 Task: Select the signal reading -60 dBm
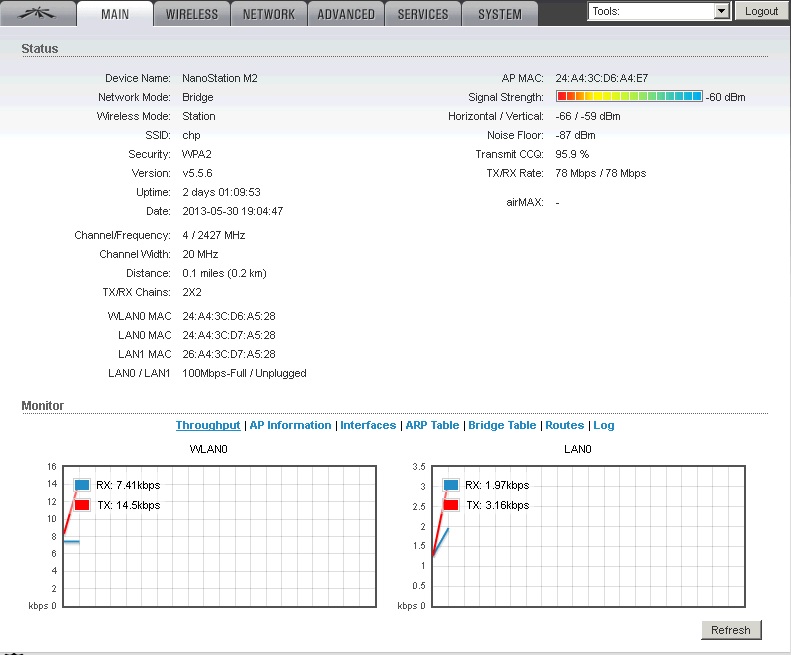725,97
